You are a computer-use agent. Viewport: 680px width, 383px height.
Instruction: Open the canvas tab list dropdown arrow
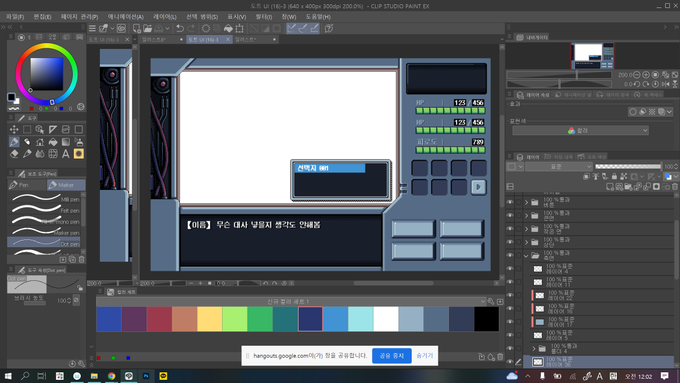(502, 39)
